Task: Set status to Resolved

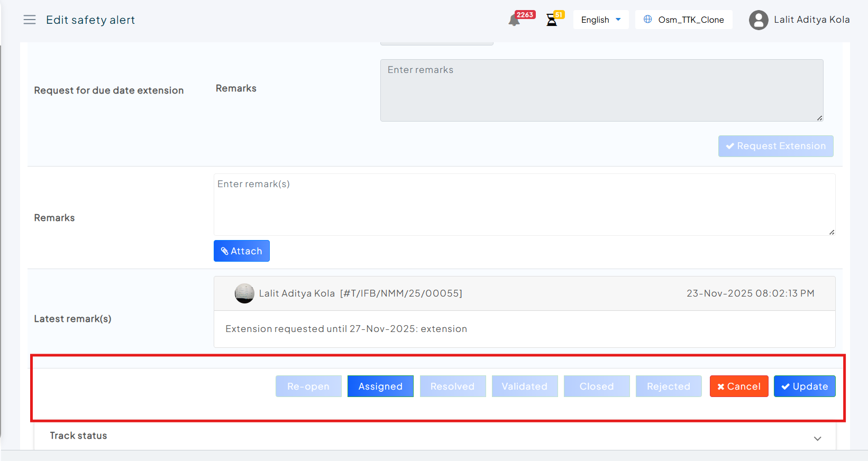Action: (x=452, y=386)
